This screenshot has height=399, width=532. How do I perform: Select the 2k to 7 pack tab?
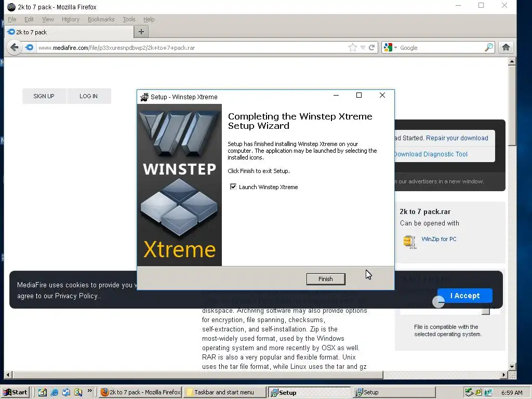69,32
